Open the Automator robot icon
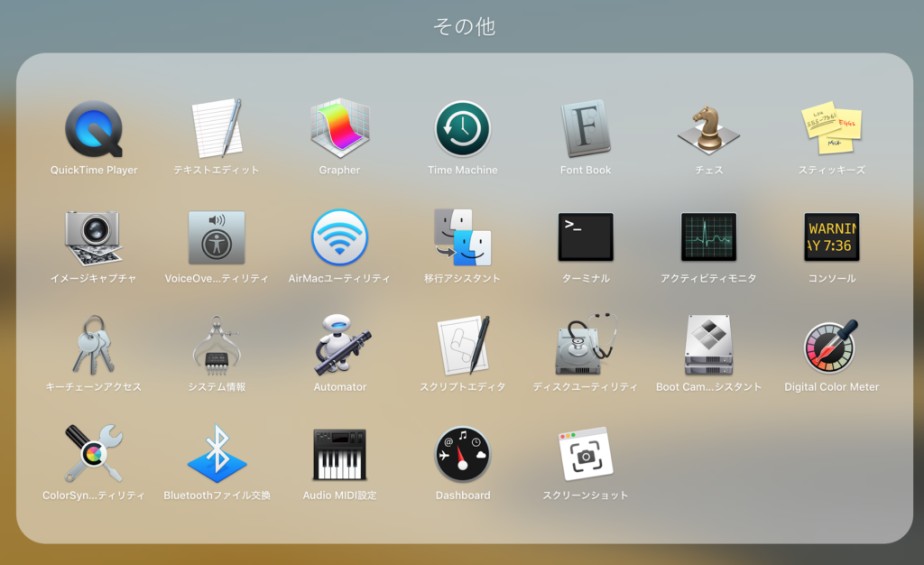 tap(341, 346)
